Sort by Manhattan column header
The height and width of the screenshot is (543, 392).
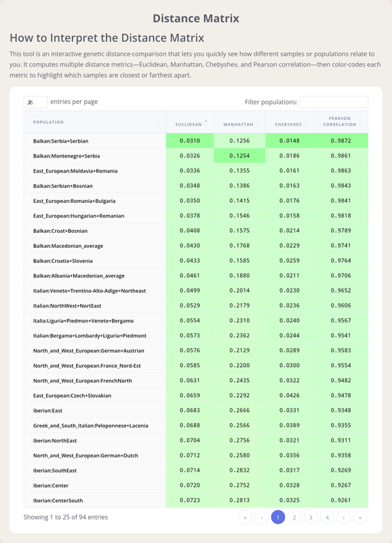pos(239,122)
